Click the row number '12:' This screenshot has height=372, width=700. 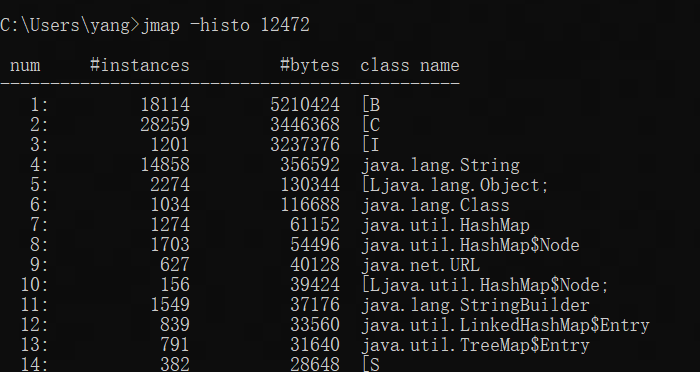pyautogui.click(x=34, y=325)
